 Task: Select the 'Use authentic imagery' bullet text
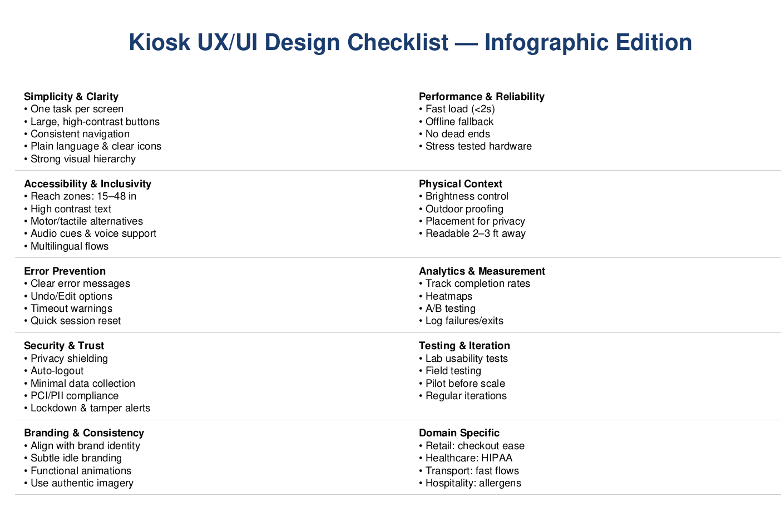(x=82, y=483)
